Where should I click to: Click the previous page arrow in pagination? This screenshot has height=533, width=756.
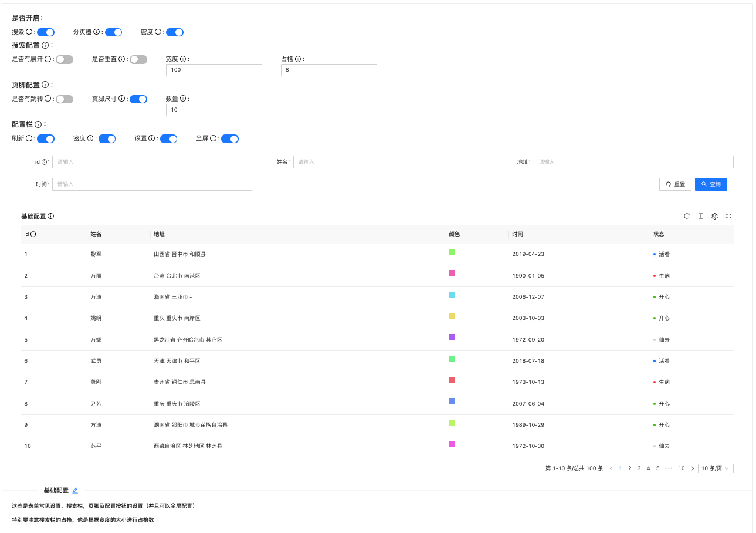click(611, 468)
